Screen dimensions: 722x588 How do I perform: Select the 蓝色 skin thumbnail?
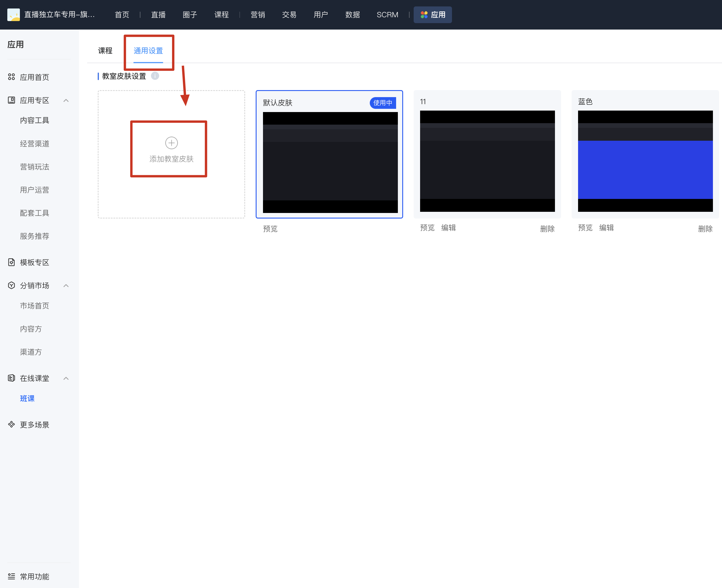pyautogui.click(x=645, y=161)
